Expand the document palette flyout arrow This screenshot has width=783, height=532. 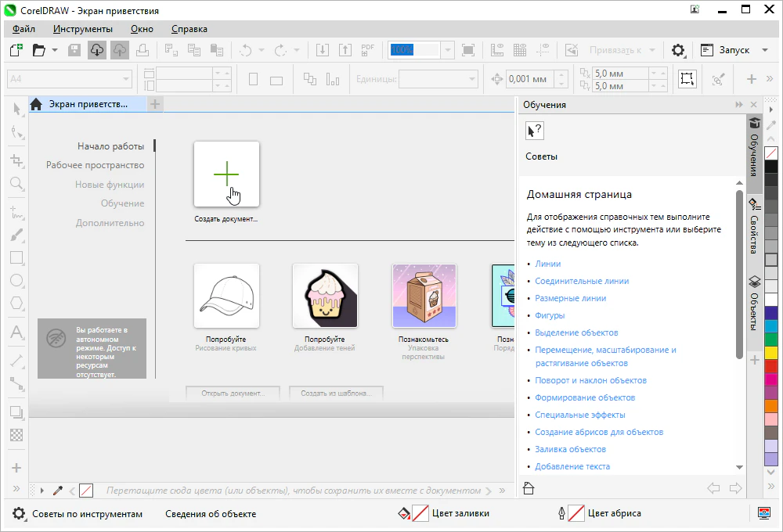[42, 491]
